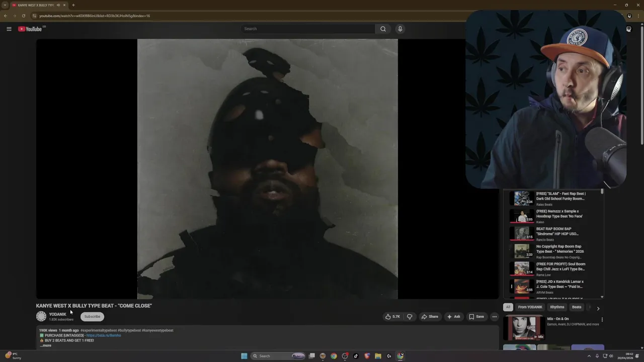Close the Kanye West X Bully tab

64,5
